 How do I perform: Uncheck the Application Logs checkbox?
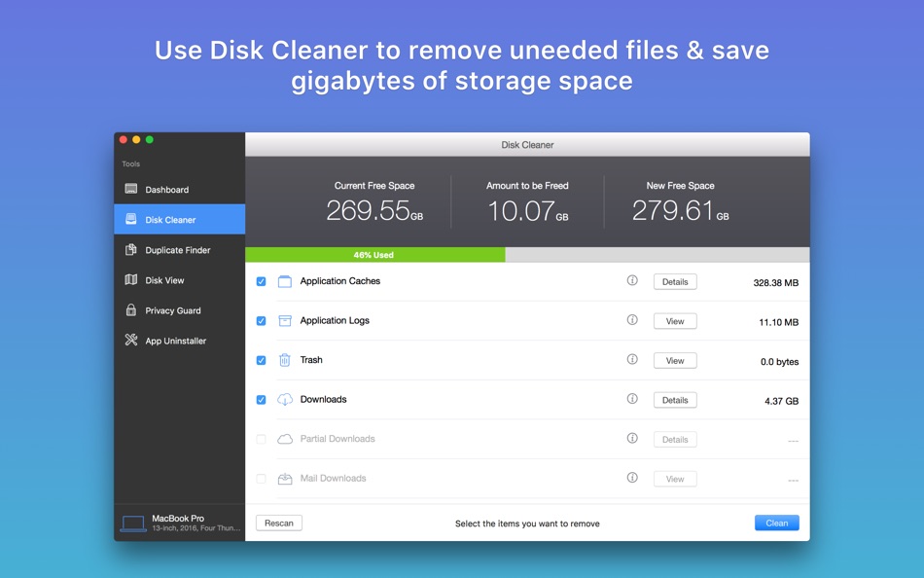click(261, 321)
